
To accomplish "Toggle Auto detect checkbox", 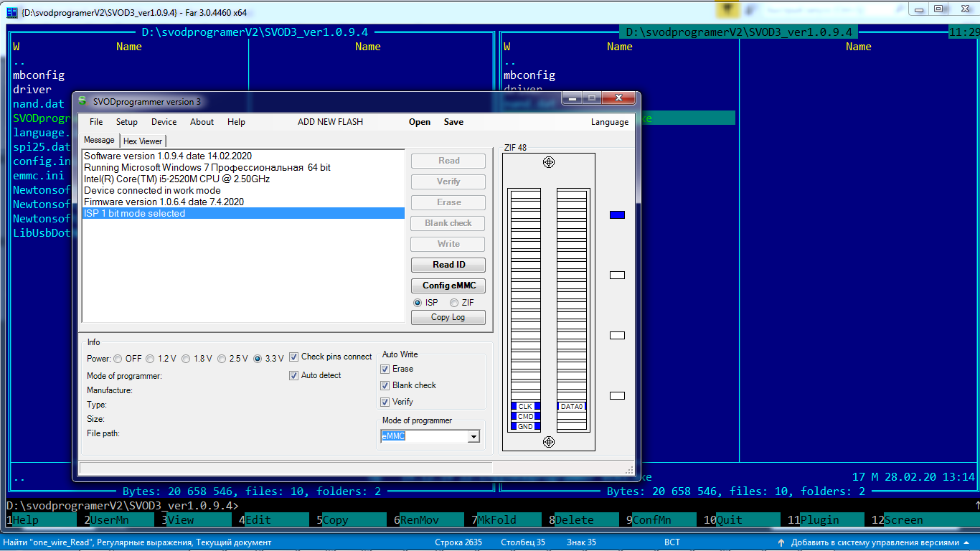I will (x=294, y=375).
